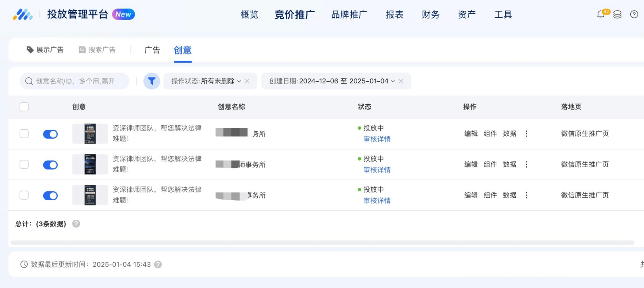The image size is (644, 288).
Task: Click 审核详情 link in first row
Action: coord(377,139)
